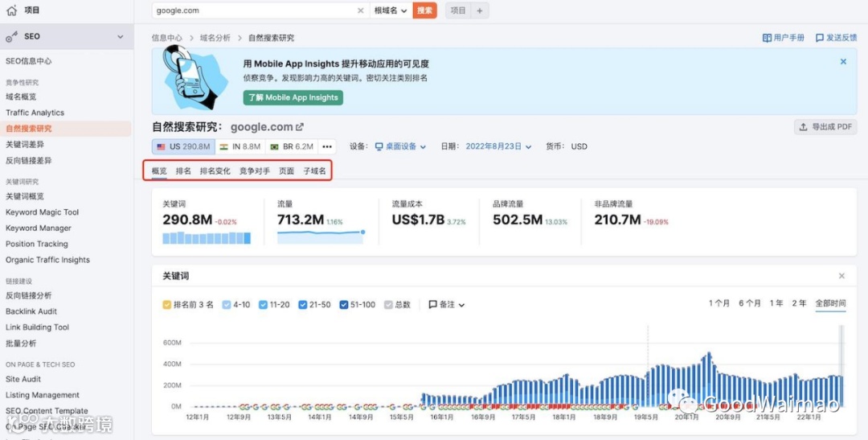
Task: Select the US 290.8M database flag
Action: pos(183,147)
